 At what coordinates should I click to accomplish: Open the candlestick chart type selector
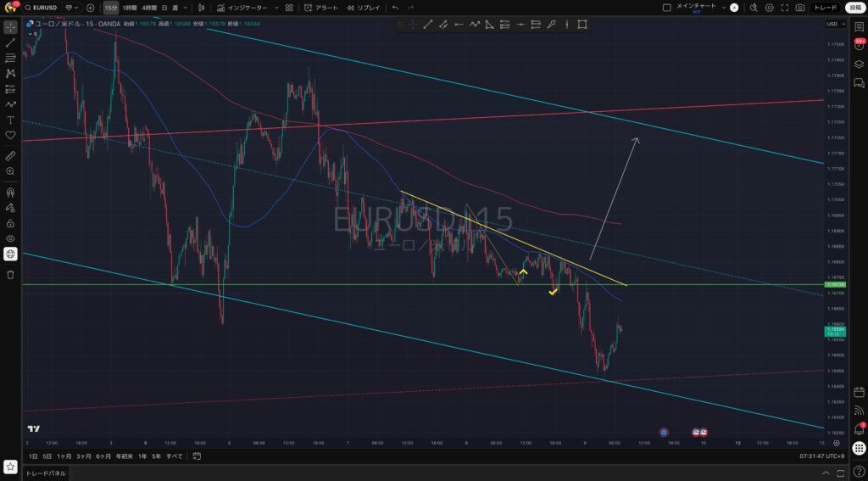(201, 8)
